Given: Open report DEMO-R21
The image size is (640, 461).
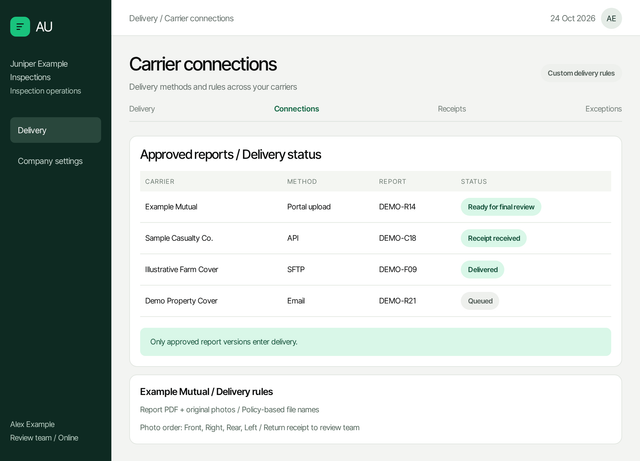Looking at the screenshot, I should tap(397, 301).
